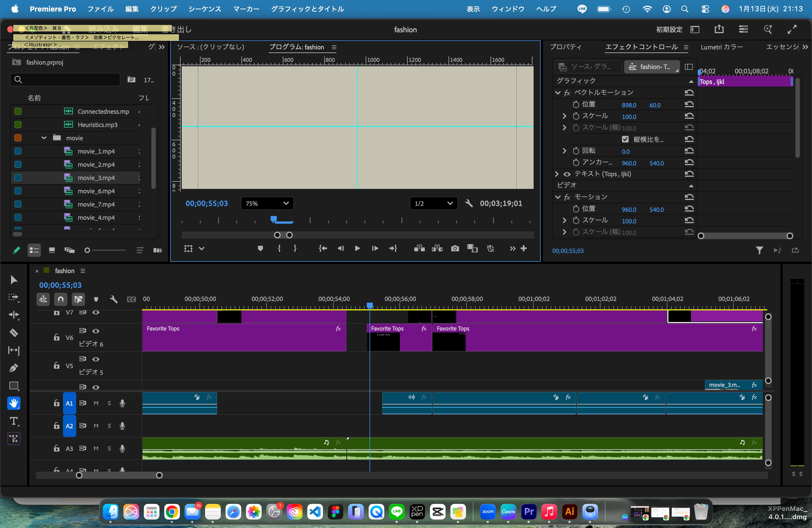Click the Export Frame camera icon
The height and width of the screenshot is (528, 812).
(x=455, y=248)
